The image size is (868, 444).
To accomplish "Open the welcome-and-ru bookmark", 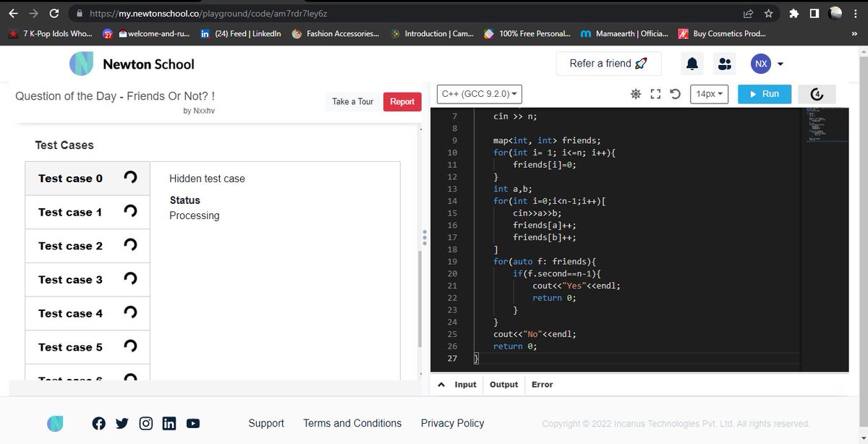I will (147, 34).
